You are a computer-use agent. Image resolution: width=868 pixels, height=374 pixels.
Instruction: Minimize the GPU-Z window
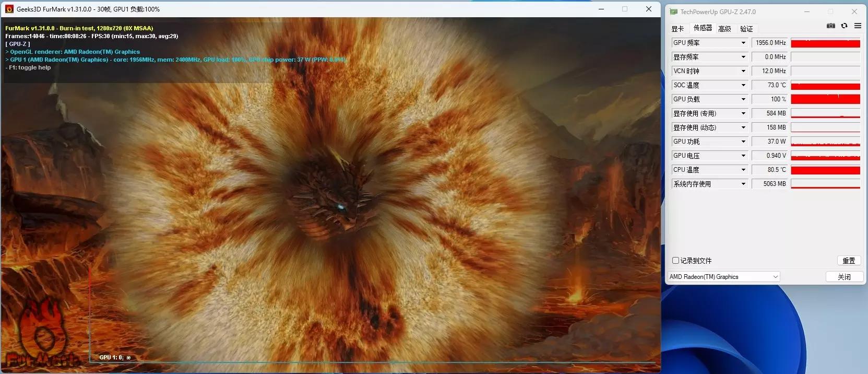tap(807, 11)
